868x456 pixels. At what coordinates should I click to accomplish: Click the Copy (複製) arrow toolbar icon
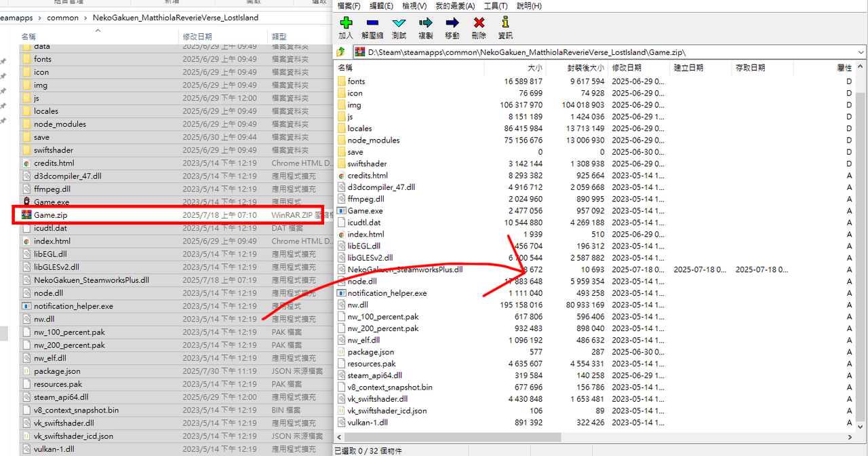click(425, 22)
